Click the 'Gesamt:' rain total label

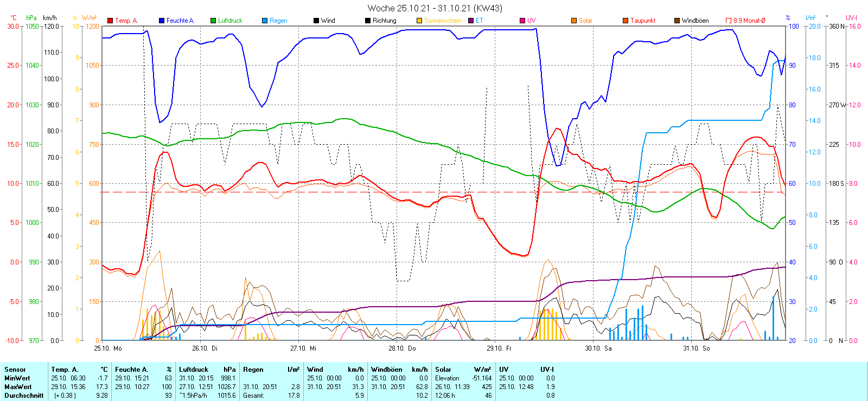(x=253, y=396)
